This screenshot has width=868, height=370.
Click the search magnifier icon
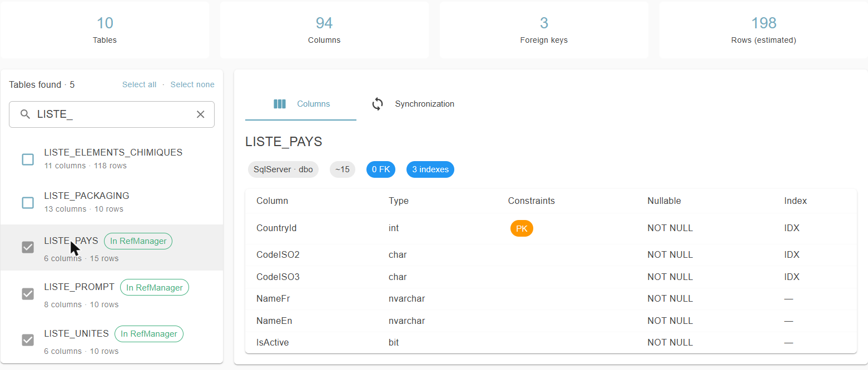25,114
